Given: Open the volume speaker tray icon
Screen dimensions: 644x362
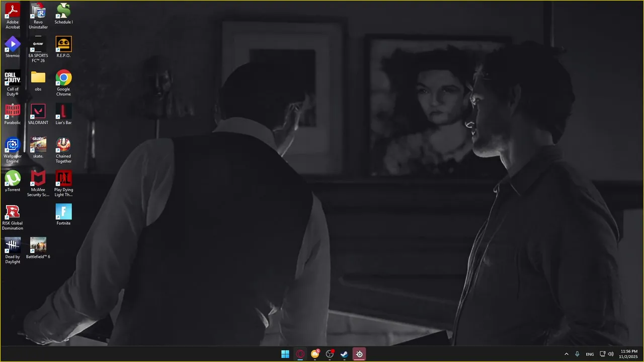Looking at the screenshot, I should [x=611, y=354].
